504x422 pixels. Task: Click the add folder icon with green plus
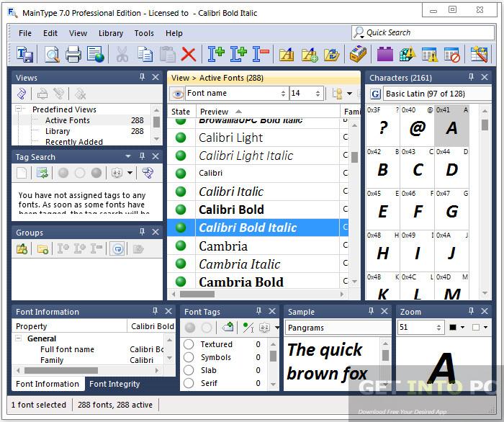[310, 54]
